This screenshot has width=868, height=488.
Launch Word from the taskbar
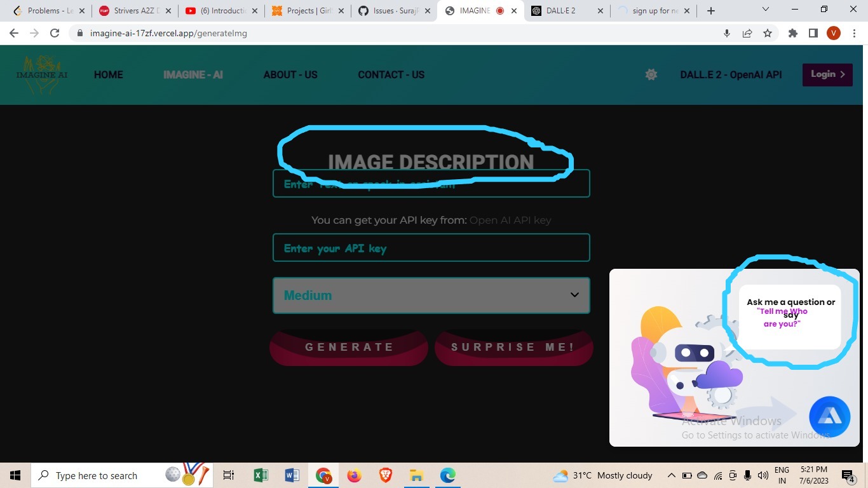[x=292, y=475]
